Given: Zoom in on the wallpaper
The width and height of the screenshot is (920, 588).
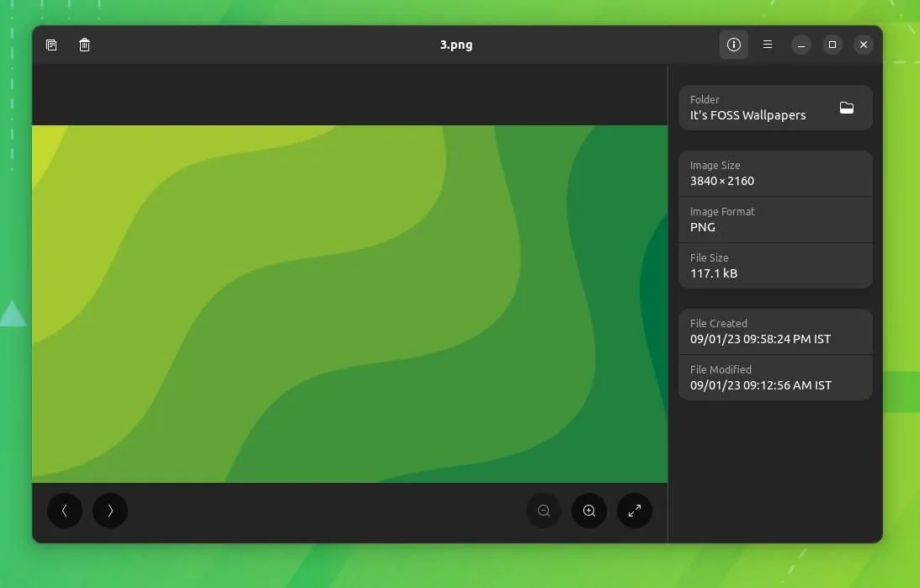Looking at the screenshot, I should [588, 511].
